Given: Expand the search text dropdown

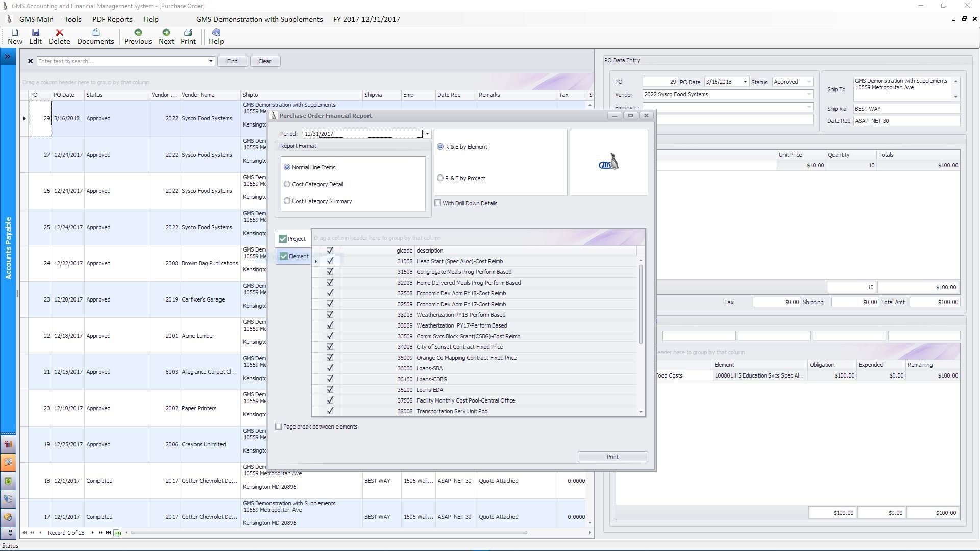Looking at the screenshot, I should (x=211, y=61).
